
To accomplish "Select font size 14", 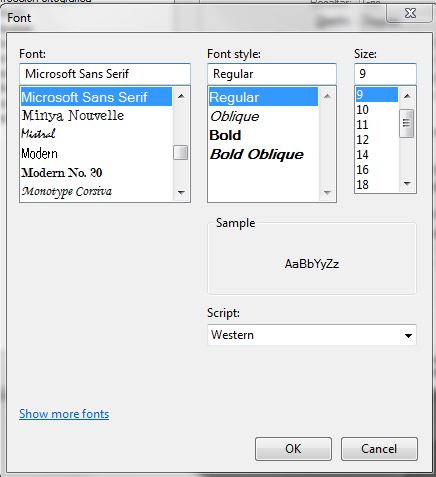I will (x=377, y=155).
